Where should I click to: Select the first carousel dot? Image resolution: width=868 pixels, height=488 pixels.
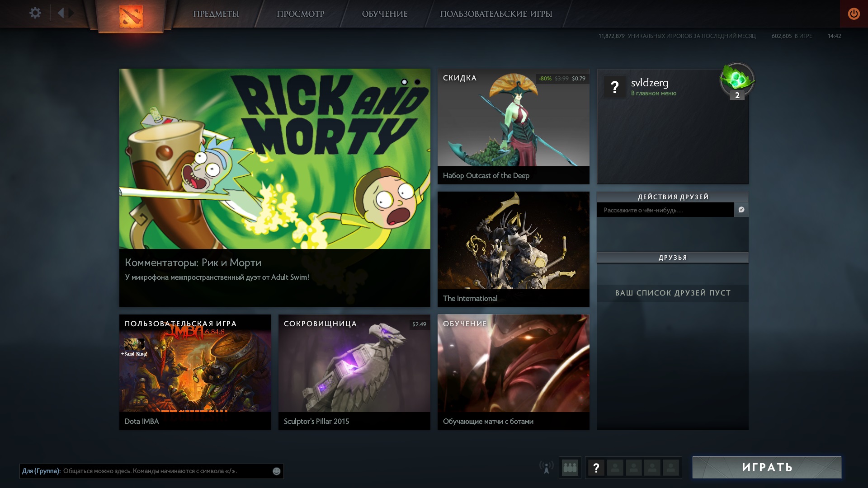click(404, 82)
